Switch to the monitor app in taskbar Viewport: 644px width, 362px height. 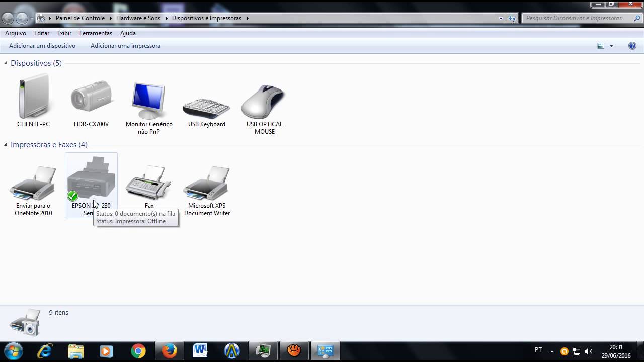click(x=263, y=351)
